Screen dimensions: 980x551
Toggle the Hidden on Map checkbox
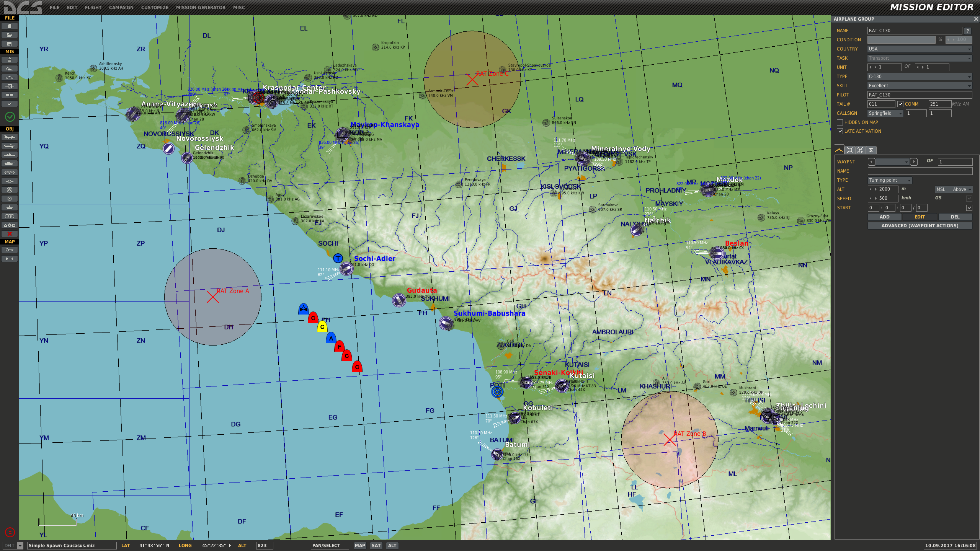(x=840, y=122)
